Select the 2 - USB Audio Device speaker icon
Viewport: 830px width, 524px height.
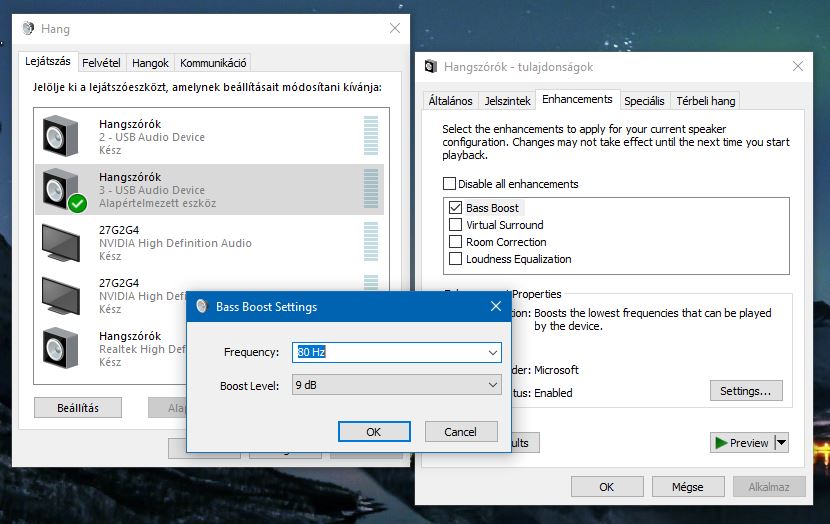[61, 136]
